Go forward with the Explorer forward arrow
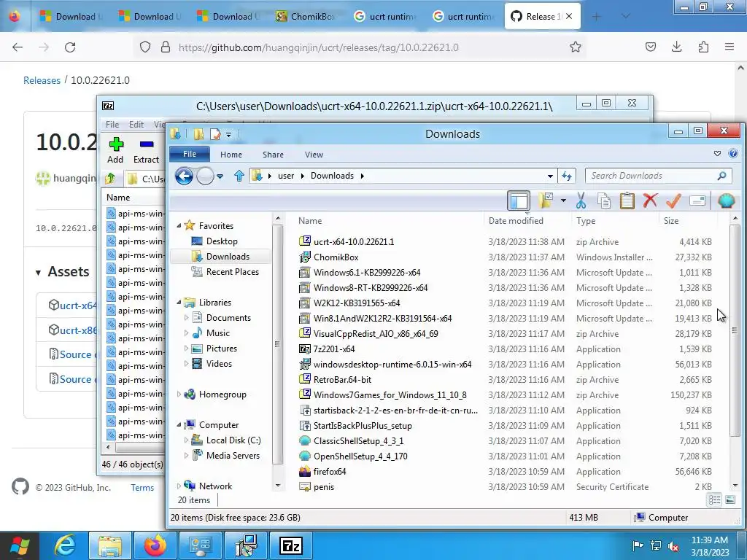Image resolution: width=747 pixels, height=560 pixels. coord(205,176)
